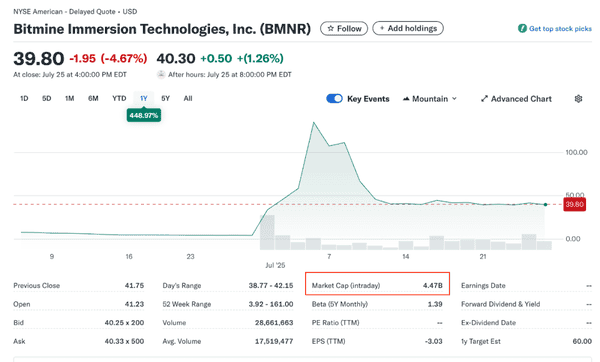The image size is (600, 362).
Task: Click the chart settings gear icon
Action: 578,99
